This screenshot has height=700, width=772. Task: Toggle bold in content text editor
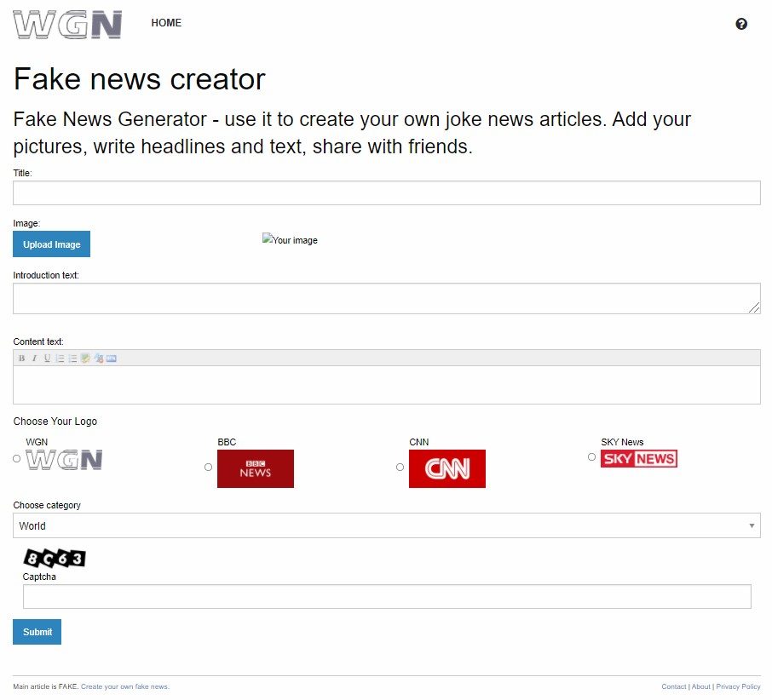tap(21, 359)
